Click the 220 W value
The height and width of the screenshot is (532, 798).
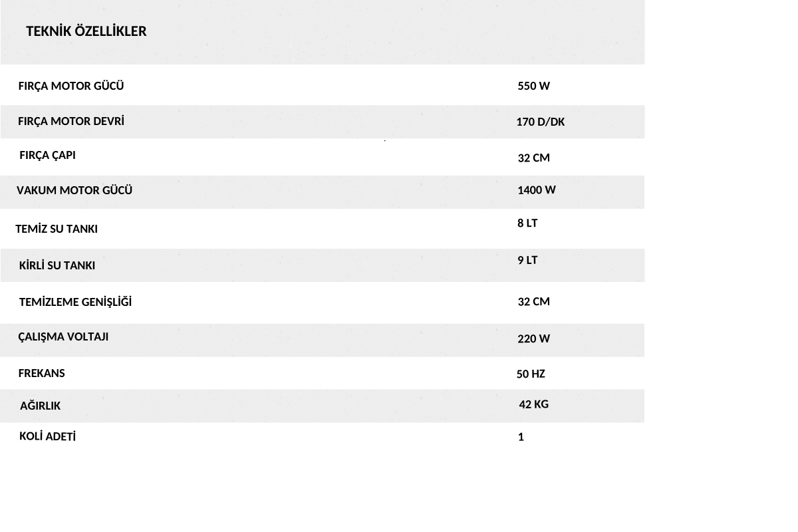pos(534,338)
